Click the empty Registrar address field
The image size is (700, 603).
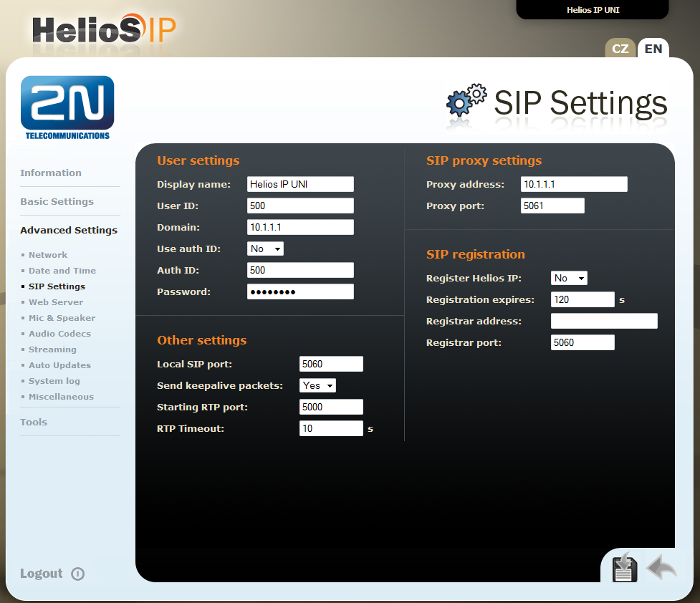604,321
